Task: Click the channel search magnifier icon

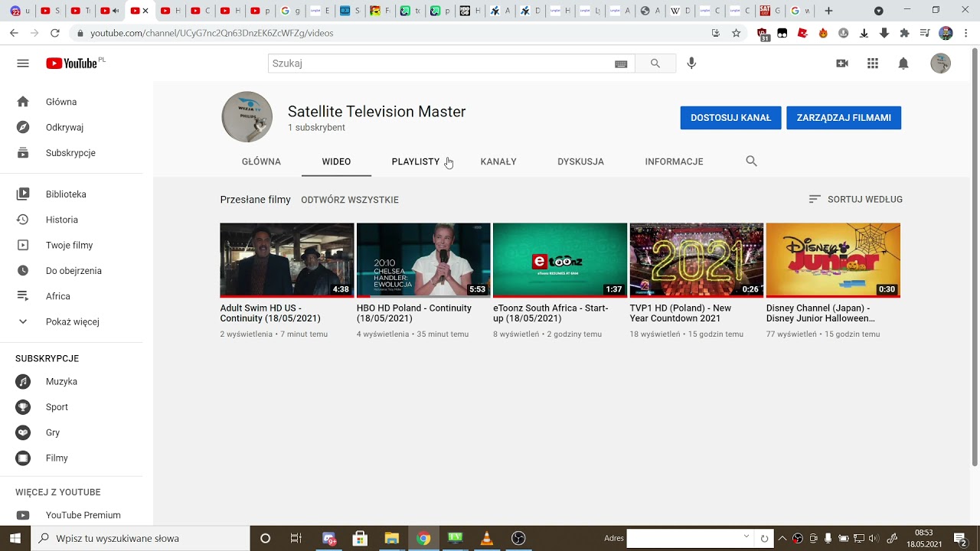Action: click(751, 161)
